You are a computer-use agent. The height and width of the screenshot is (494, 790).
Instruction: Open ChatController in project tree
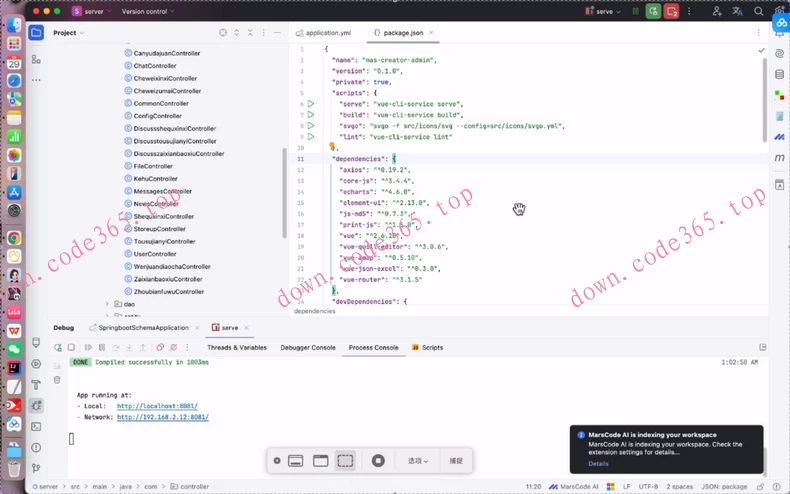(155, 66)
